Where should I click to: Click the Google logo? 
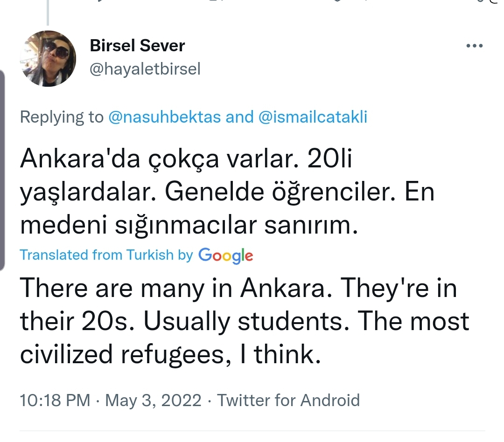click(226, 255)
